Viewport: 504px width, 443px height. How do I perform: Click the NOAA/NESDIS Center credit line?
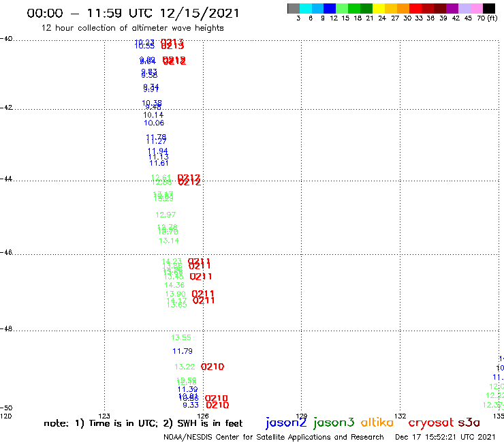tap(274, 437)
